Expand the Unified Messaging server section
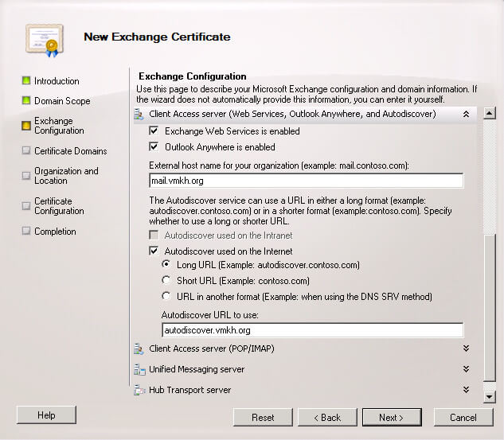The image size is (504, 440). (466, 369)
